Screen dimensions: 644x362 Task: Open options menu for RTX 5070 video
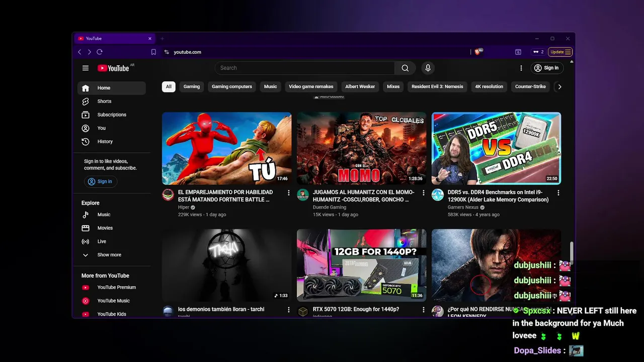pyautogui.click(x=424, y=310)
